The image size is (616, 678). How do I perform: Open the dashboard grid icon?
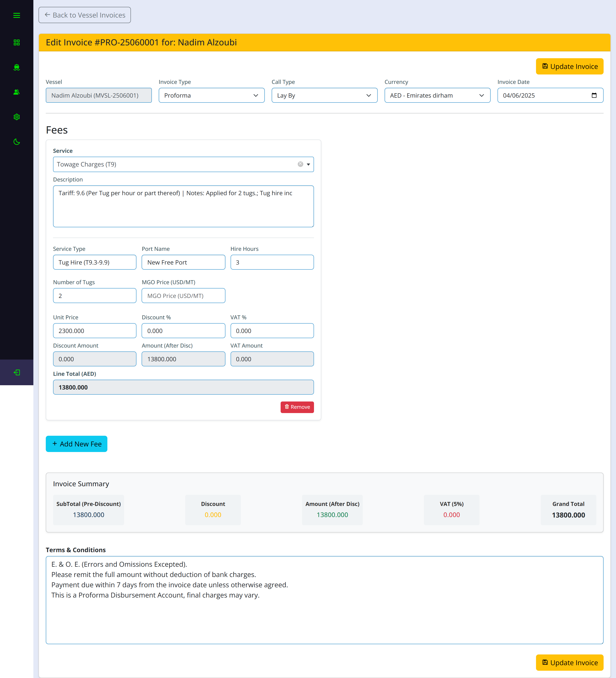coord(16,42)
